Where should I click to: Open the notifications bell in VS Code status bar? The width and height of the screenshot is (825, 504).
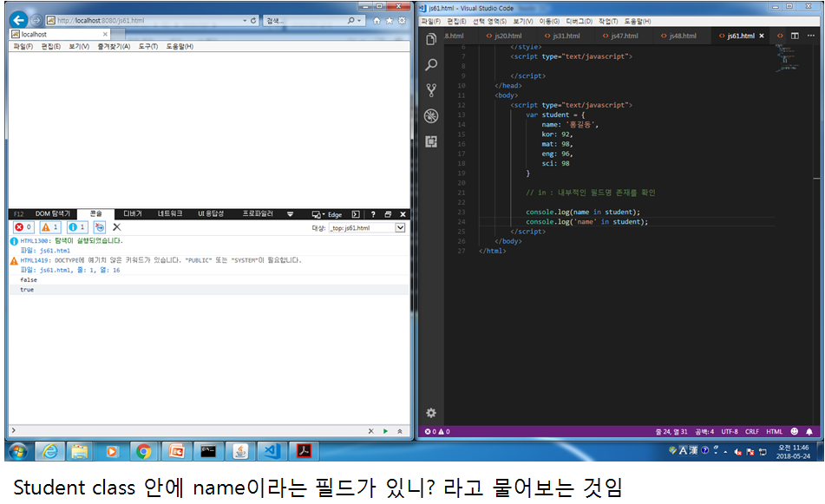point(809,431)
